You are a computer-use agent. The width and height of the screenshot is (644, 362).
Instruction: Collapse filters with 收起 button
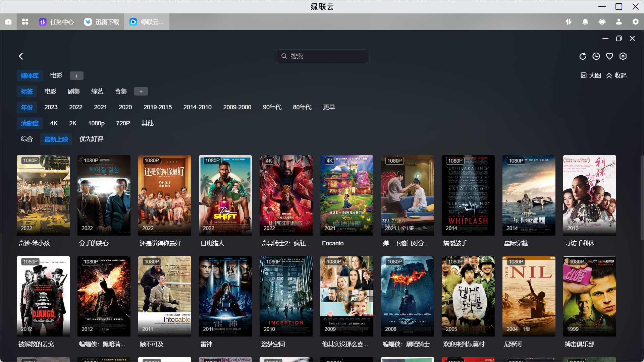point(616,75)
